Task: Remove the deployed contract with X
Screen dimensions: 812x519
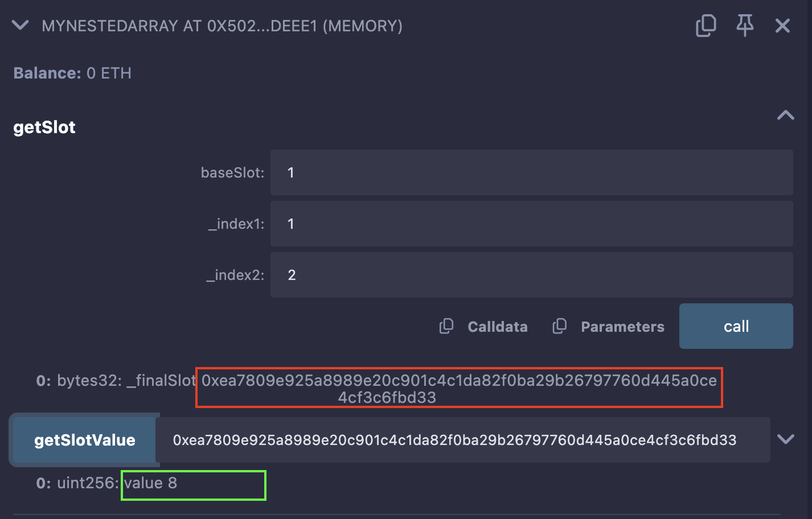Action: point(782,26)
